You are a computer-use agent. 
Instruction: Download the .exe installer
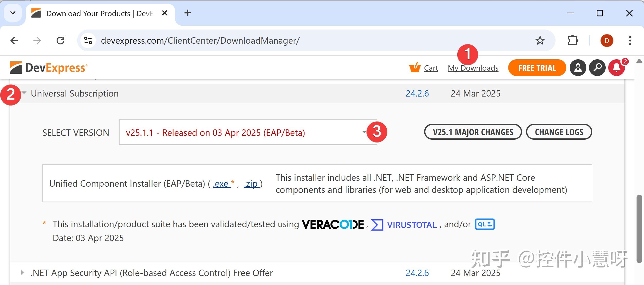point(221,183)
